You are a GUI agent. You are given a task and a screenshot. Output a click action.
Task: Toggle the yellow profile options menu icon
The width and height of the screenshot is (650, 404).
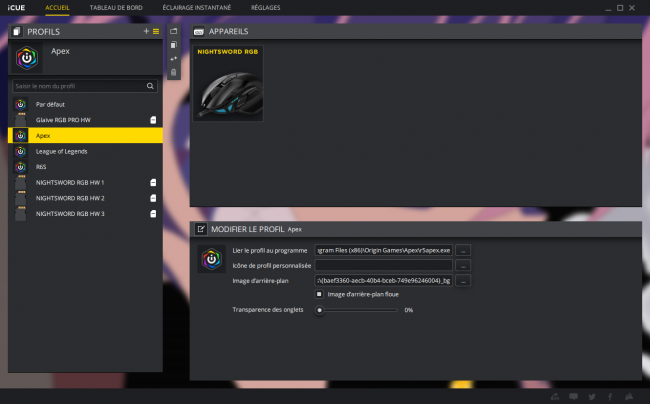pyautogui.click(x=156, y=31)
